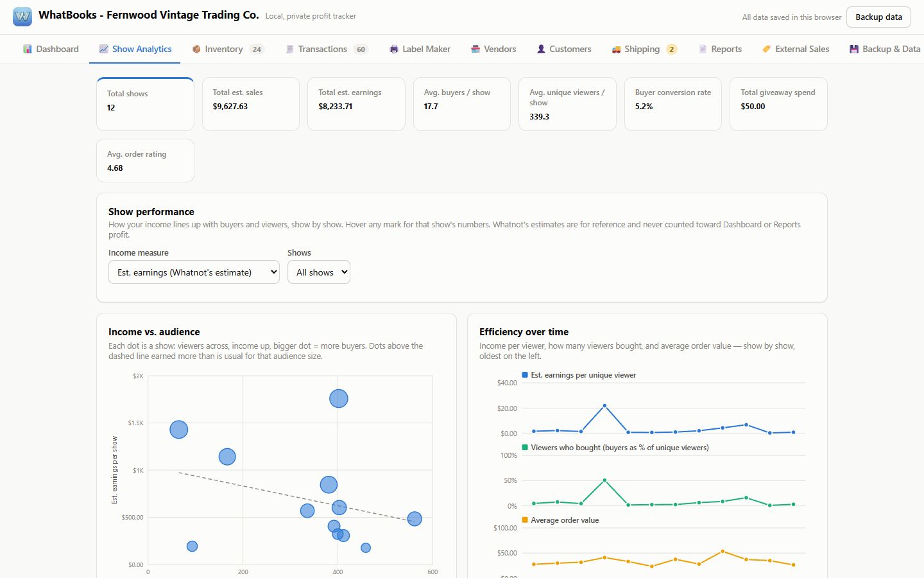Click the 'Efficiency over time' heading
The width and height of the screenshot is (924, 578).
pyautogui.click(x=524, y=332)
